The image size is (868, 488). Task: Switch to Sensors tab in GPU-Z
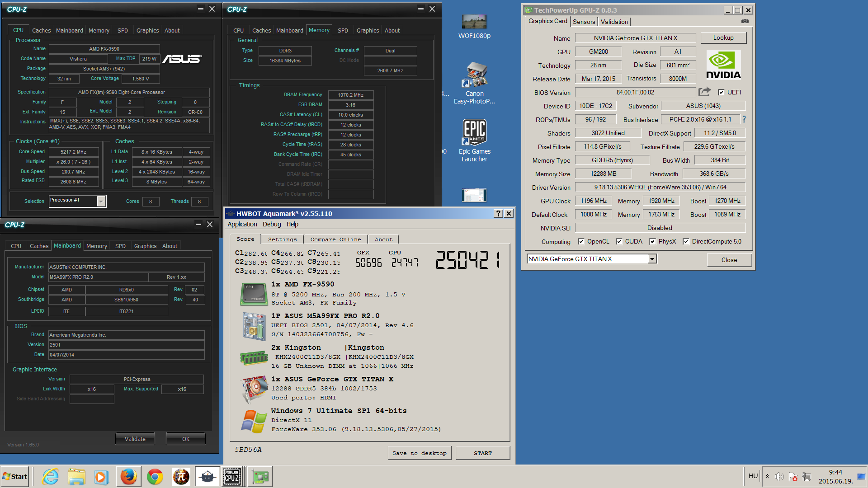point(584,22)
